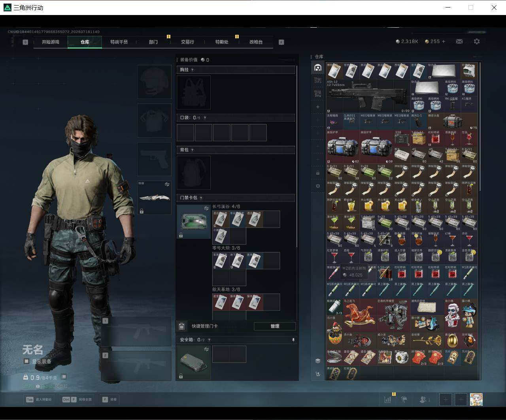Open the 交易行 tab
The width and height of the screenshot is (506, 420).
click(187, 42)
